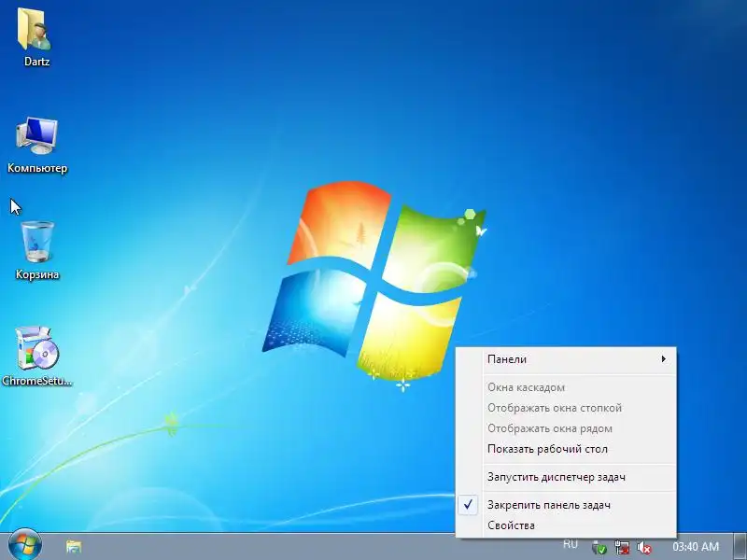Choose Отображать окна стопкой
This screenshot has height=560, width=747.
pyautogui.click(x=566, y=408)
